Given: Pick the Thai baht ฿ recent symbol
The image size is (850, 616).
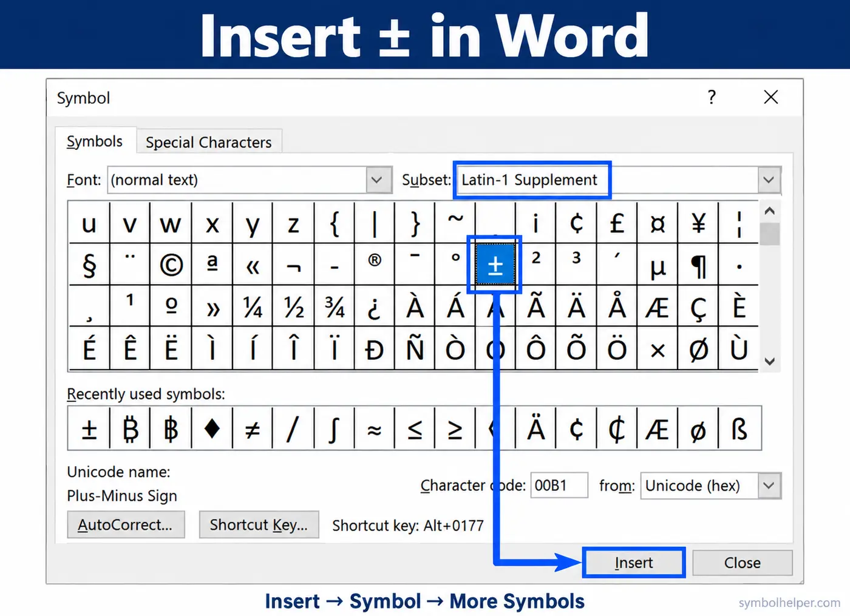Looking at the screenshot, I should pyautogui.click(x=171, y=429).
